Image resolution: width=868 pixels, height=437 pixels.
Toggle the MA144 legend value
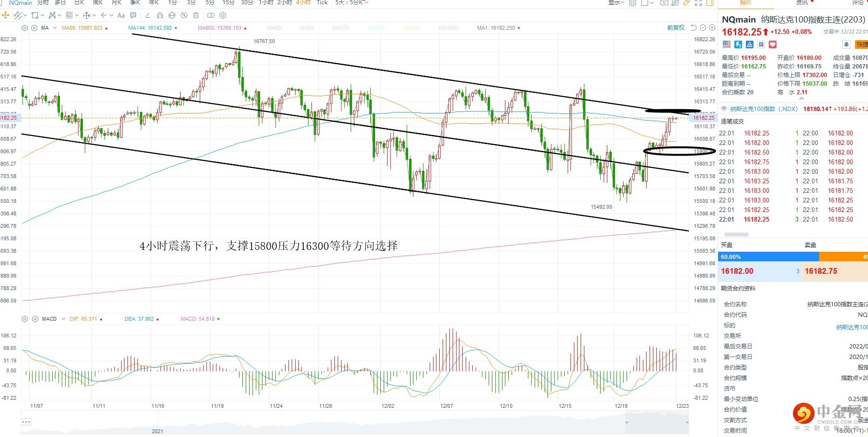[x=152, y=28]
